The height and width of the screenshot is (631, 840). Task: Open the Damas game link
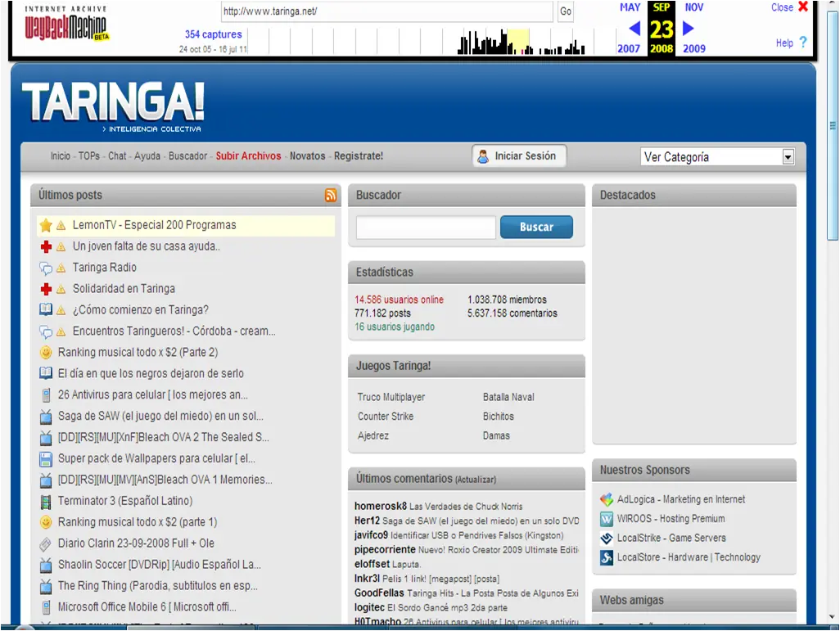click(496, 436)
